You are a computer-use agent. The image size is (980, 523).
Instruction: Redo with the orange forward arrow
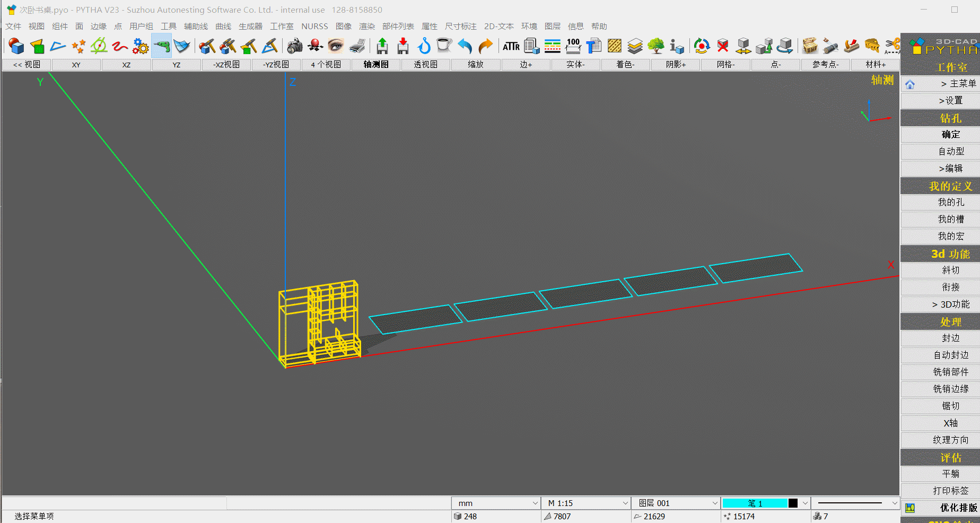tap(486, 46)
